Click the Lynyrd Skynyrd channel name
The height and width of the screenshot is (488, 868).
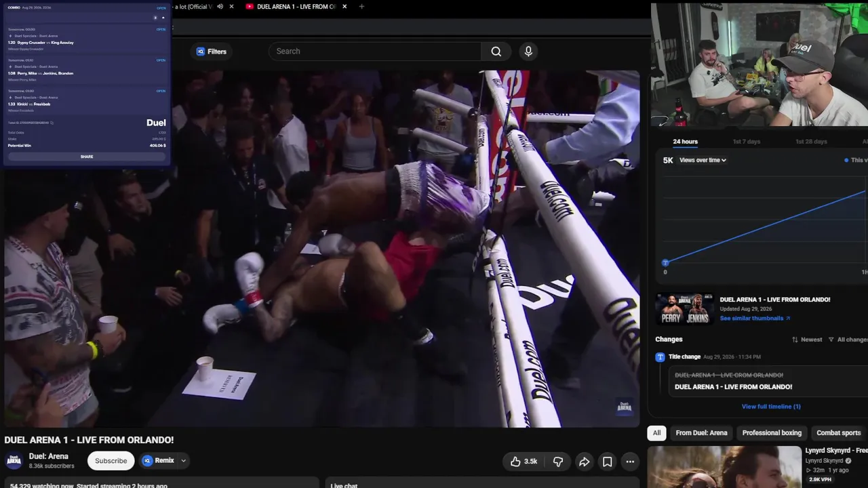tap(824, 461)
